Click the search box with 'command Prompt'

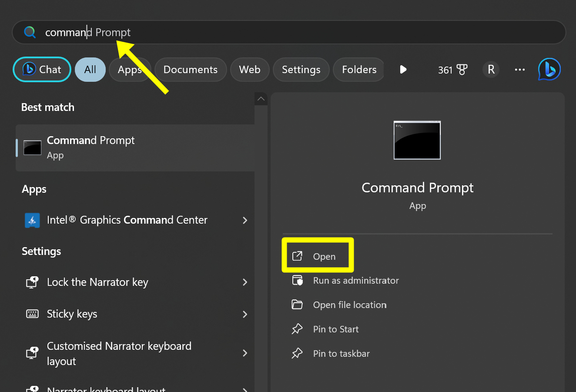[x=289, y=32]
